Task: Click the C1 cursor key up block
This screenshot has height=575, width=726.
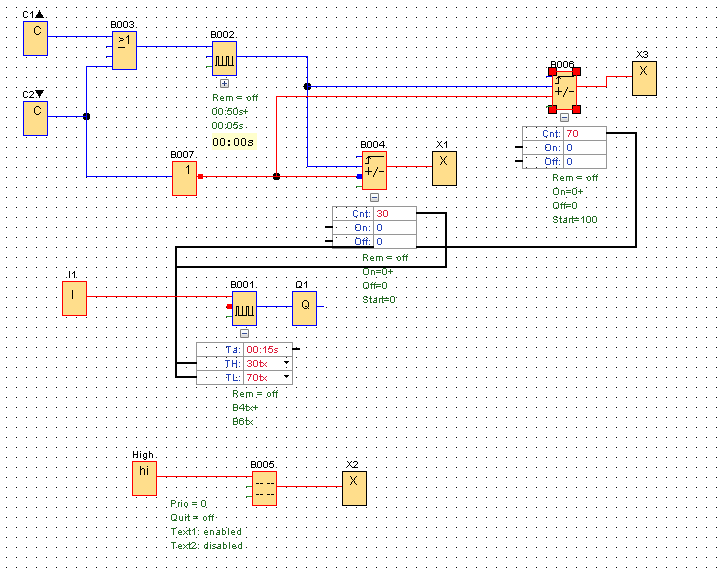Action: pos(36,38)
